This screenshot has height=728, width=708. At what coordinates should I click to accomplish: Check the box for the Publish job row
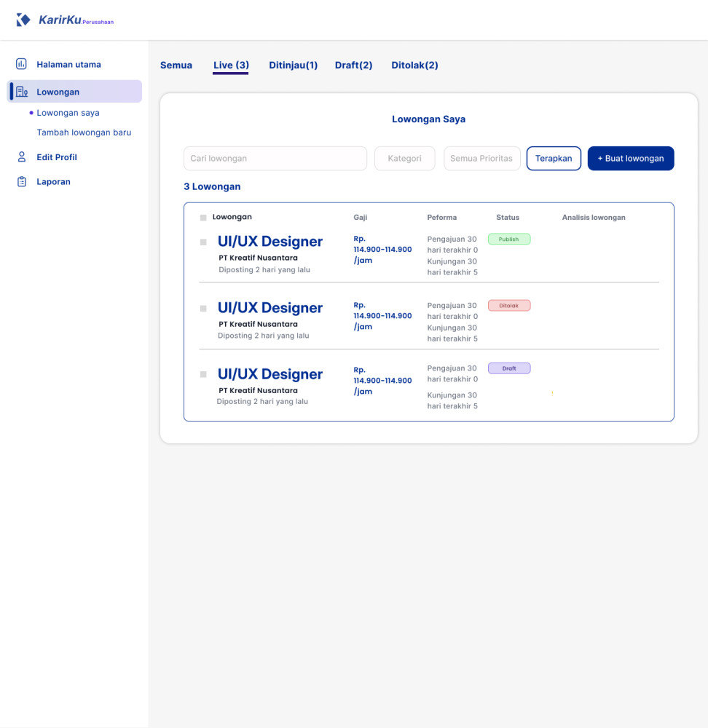click(203, 242)
